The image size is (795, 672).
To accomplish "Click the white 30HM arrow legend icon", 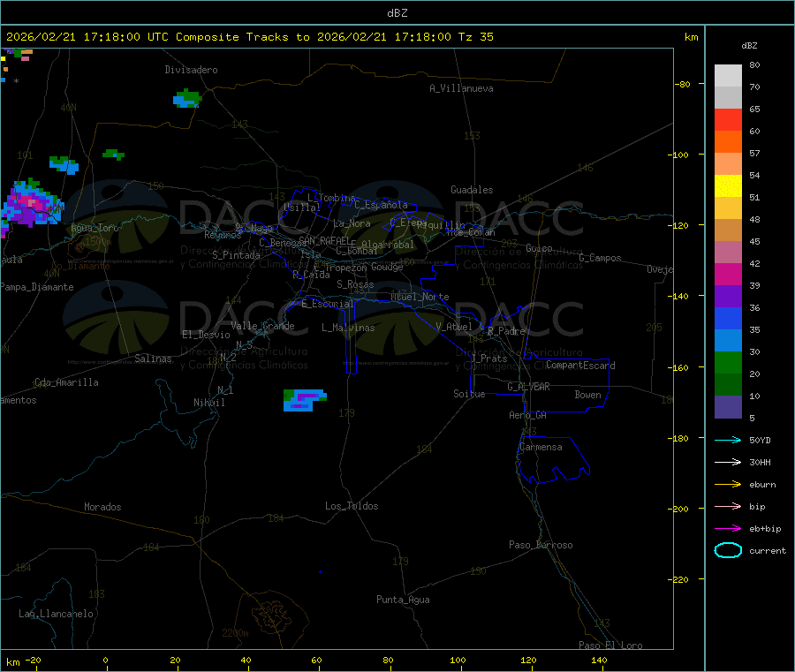I will coord(728,462).
